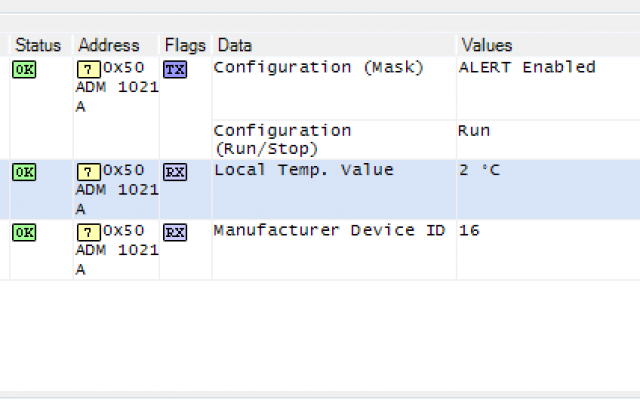Sort by the Address column header
This screenshot has width=640, height=400.
(108, 45)
